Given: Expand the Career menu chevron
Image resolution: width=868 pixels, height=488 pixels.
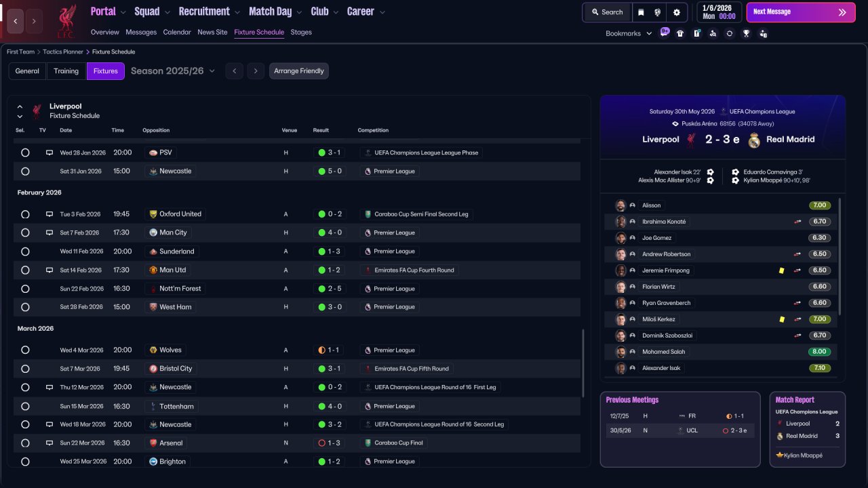Looking at the screenshot, I should (382, 12).
